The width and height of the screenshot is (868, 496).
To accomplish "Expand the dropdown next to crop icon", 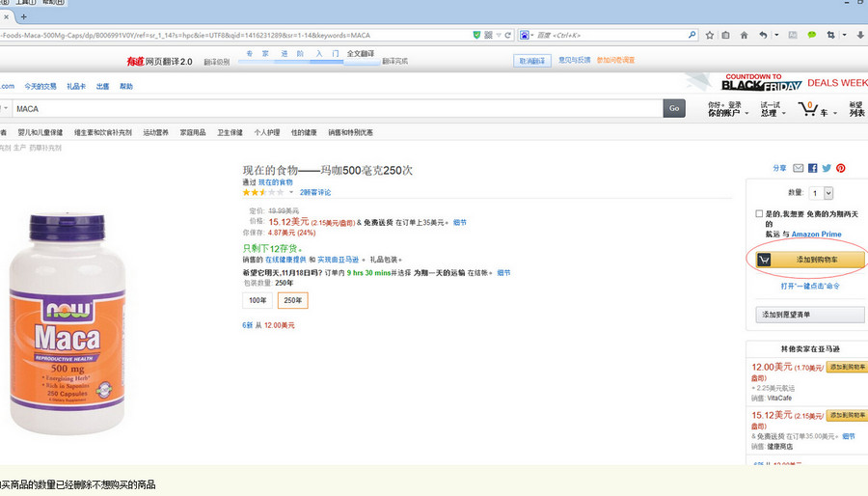I will tap(844, 35).
